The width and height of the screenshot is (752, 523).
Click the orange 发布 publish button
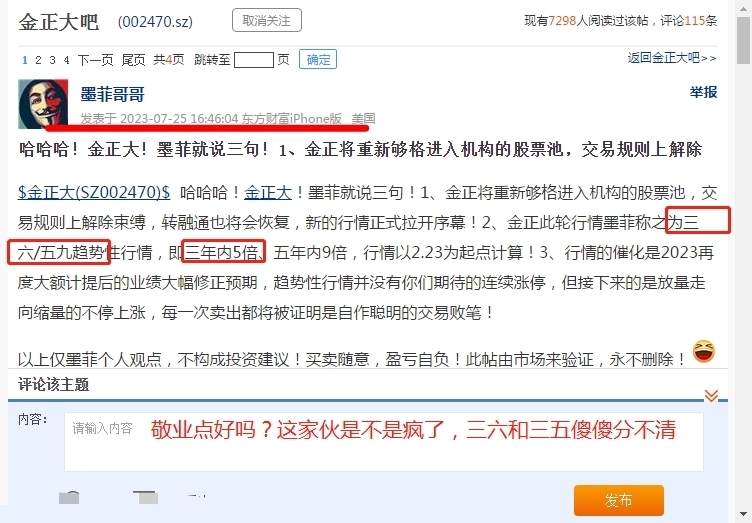tap(619, 500)
